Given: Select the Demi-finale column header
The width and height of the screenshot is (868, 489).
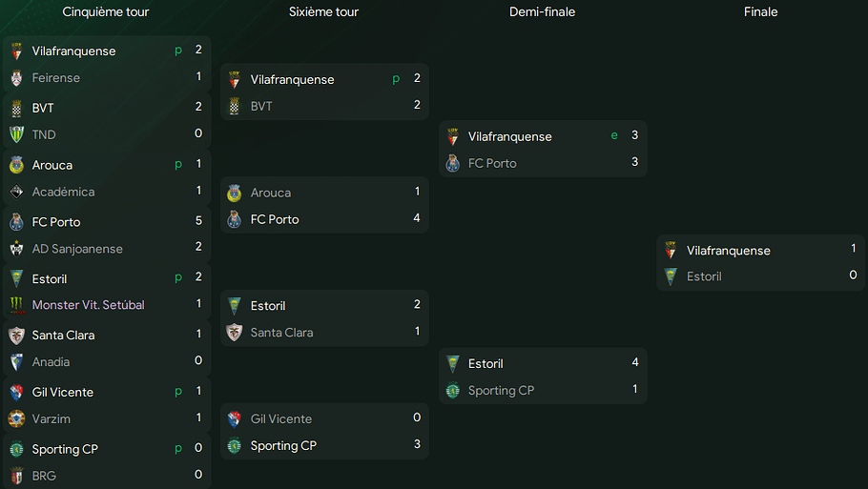Looking at the screenshot, I should [x=542, y=11].
